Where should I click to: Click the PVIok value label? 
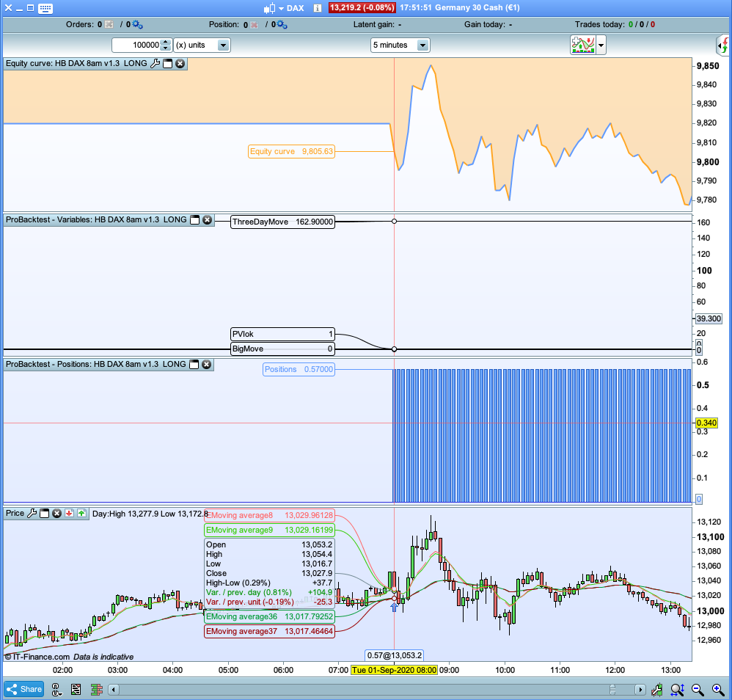[282, 335]
